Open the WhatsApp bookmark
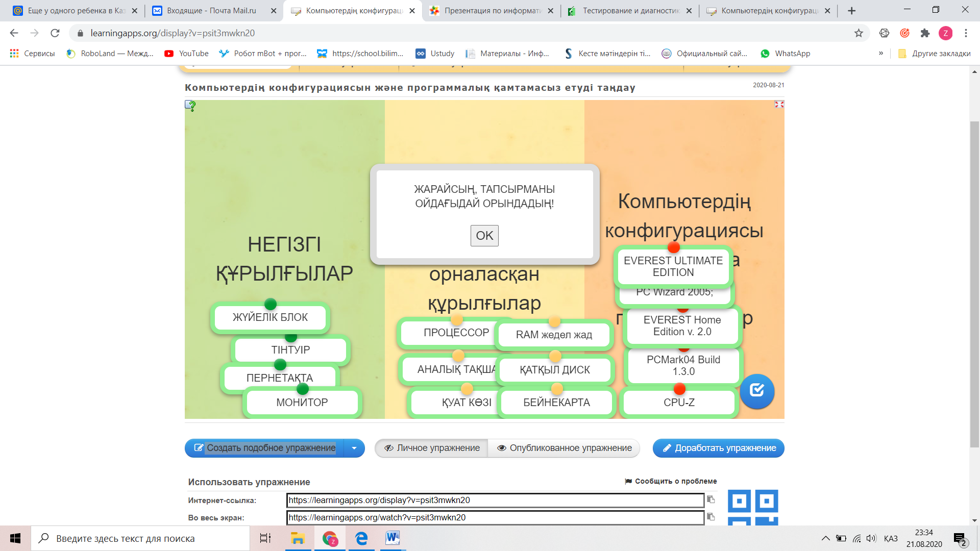This screenshot has height=551, width=980. point(785,54)
